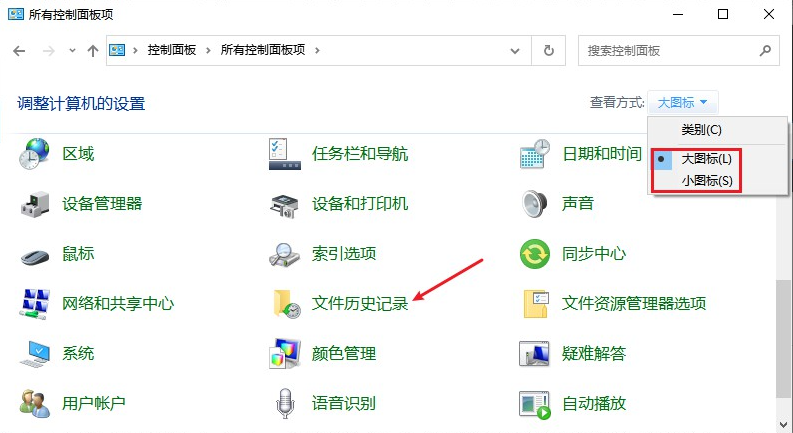Open the 自动播放 link
The image size is (793, 433).
pos(594,404)
